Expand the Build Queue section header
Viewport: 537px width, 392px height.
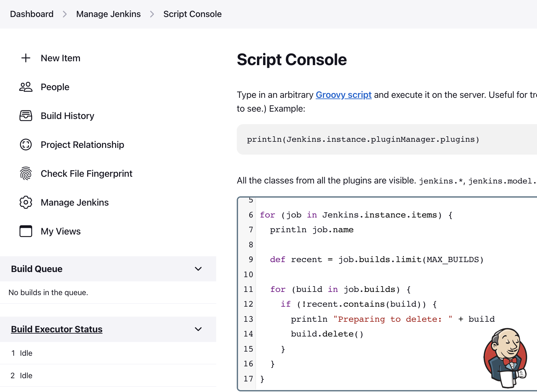(37, 269)
